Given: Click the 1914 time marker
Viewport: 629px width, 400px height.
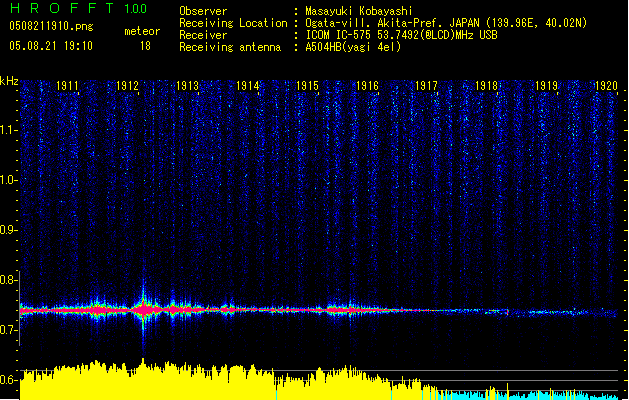Looking at the screenshot, I should tap(248, 86).
